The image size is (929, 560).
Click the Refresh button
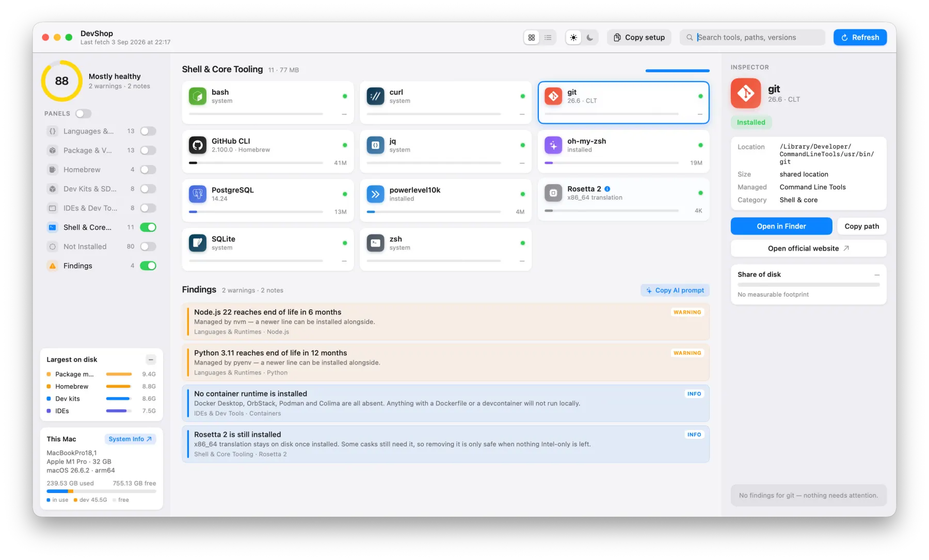860,37
